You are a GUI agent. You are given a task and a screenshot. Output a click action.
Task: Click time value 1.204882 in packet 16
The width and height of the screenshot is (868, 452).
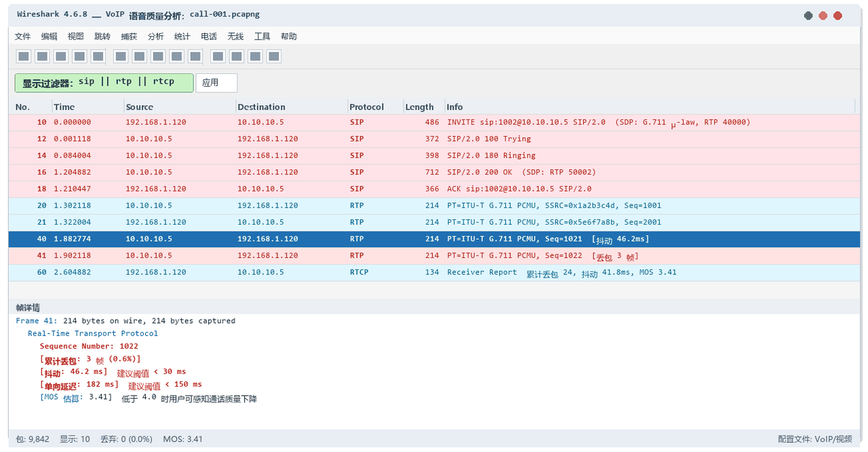coord(73,172)
